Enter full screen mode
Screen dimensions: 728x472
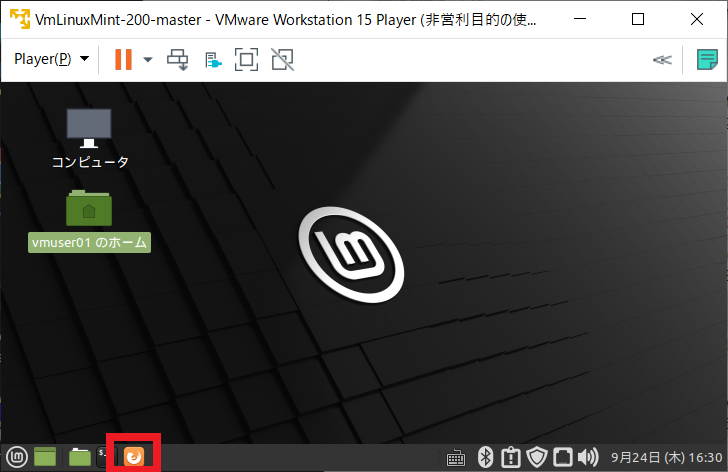246,59
